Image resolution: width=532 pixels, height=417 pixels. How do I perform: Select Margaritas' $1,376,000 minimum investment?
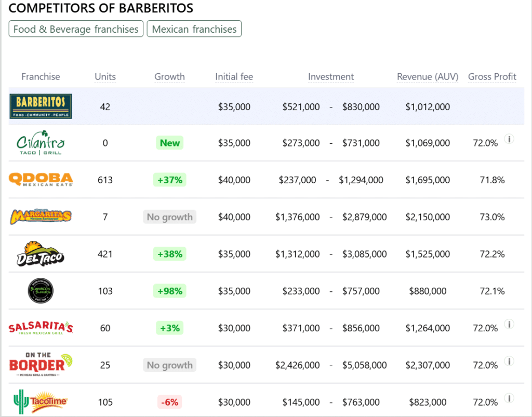298,217
